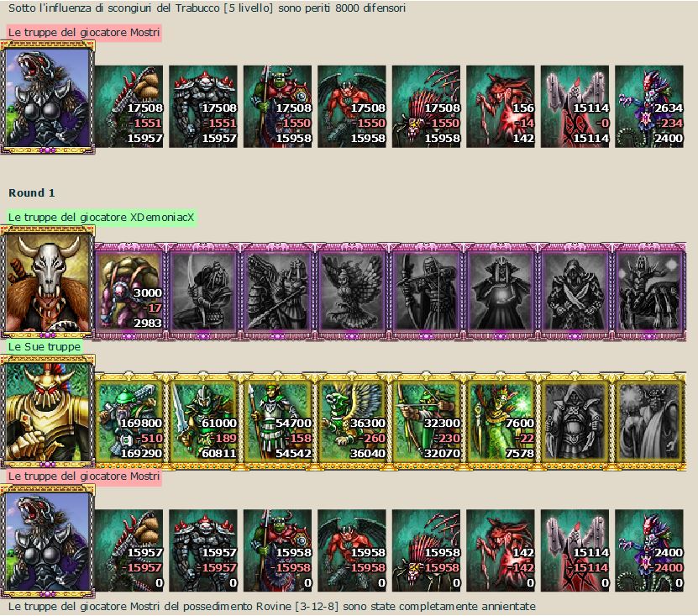Click the Round 1 heading
The height and width of the screenshot is (616, 698).
(x=32, y=192)
